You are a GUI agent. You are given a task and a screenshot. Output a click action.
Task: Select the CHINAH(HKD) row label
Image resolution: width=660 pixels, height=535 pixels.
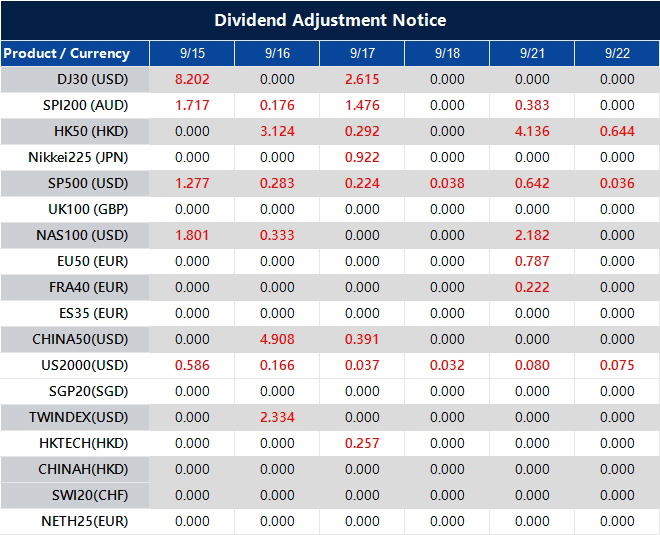83,469
